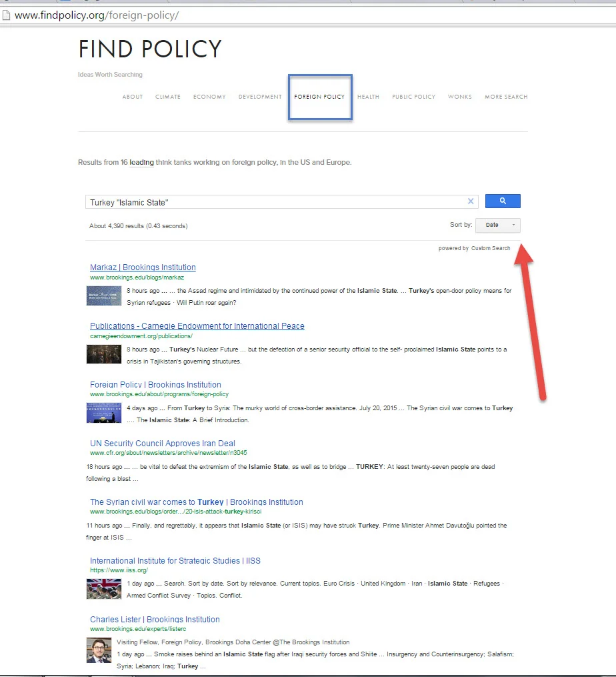Open Publications - Carnegie Endowment result
The image size is (616, 677).
coord(197,326)
